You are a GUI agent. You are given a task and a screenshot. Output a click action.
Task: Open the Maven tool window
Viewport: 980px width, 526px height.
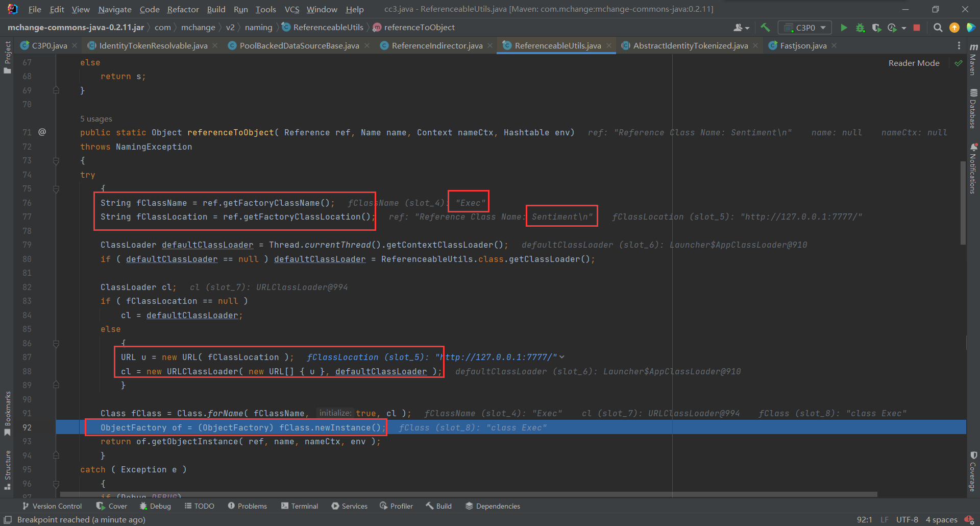tap(973, 59)
